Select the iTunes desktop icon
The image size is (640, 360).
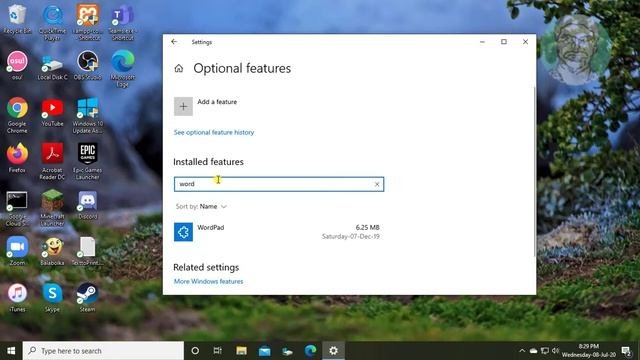17,297
